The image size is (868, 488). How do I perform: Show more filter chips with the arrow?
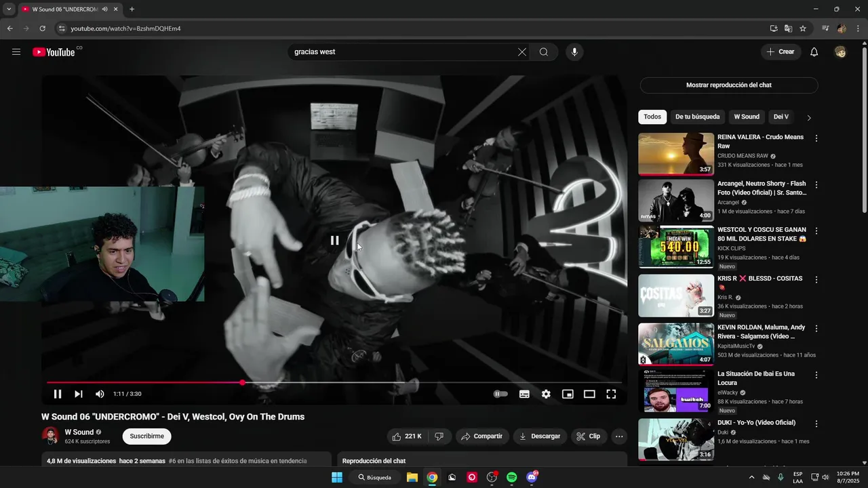coord(808,117)
